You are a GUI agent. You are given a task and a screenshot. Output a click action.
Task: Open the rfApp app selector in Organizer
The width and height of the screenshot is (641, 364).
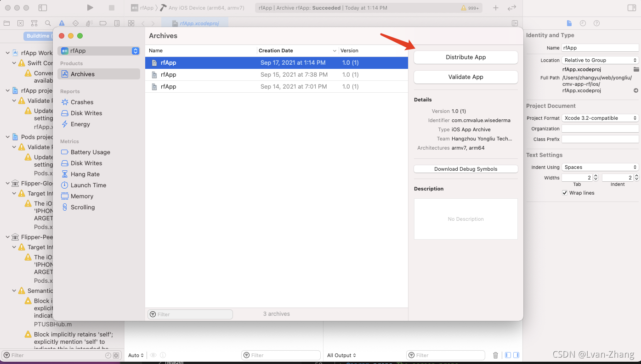pos(99,51)
